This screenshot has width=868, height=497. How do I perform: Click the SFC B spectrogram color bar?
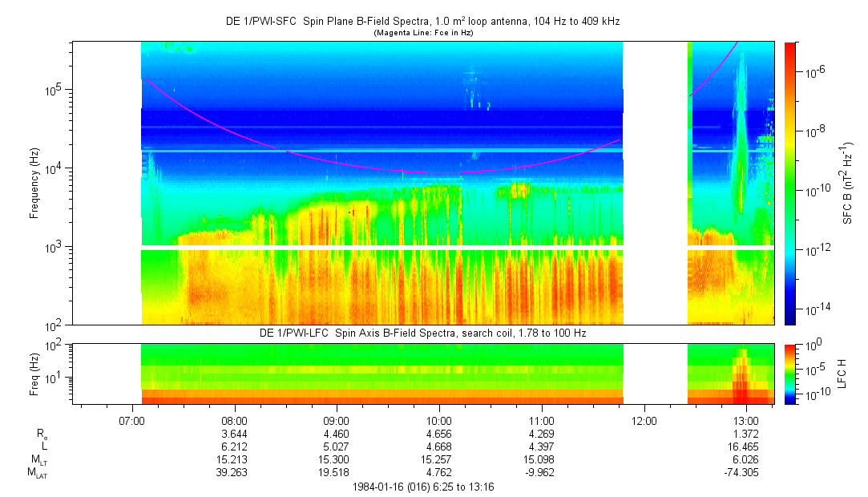click(789, 183)
